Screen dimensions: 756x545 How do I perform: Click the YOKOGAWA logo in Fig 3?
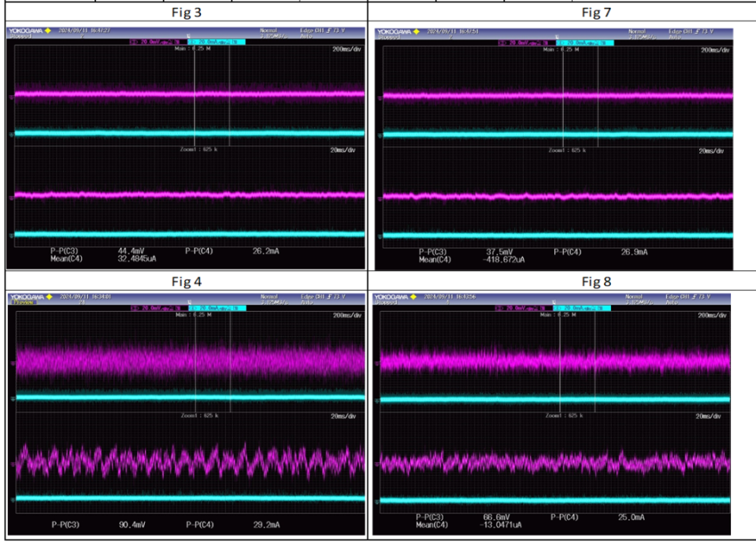click(x=25, y=31)
